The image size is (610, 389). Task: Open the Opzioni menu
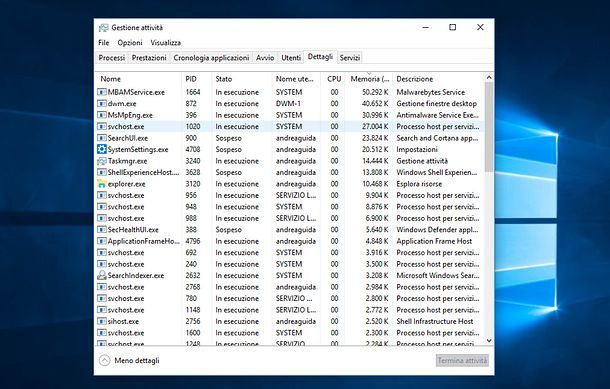[130, 43]
